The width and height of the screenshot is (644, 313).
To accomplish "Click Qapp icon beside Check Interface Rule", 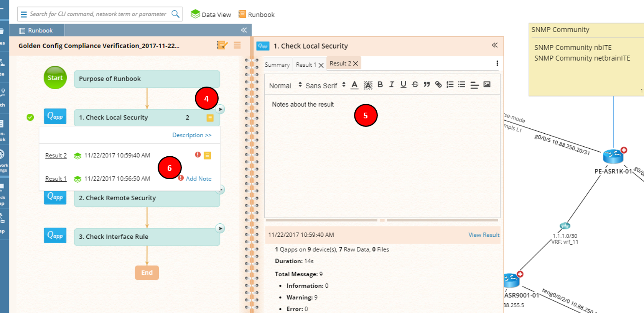I will tap(55, 236).
